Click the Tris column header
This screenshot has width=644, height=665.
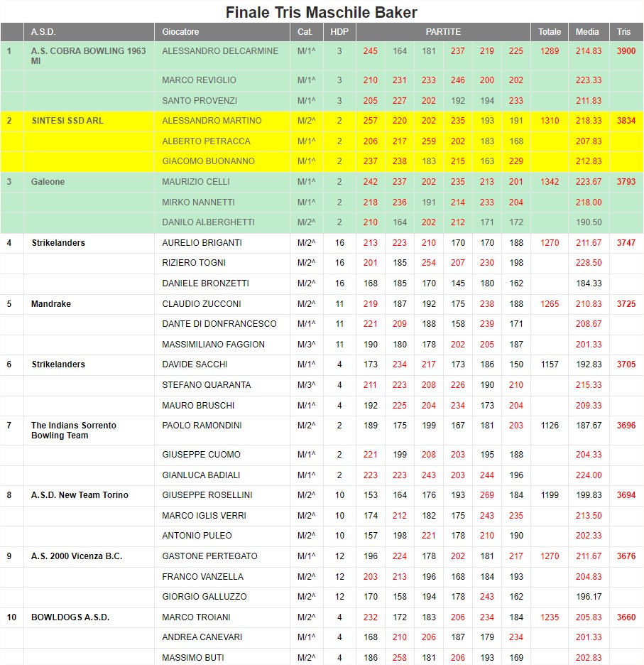coord(623,32)
